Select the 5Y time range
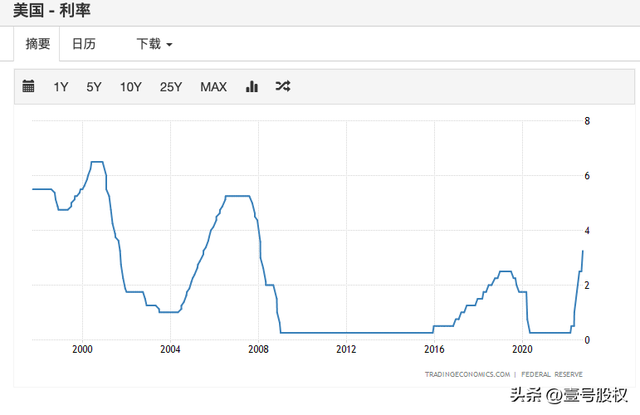Image resolution: width=640 pixels, height=415 pixels. [x=94, y=87]
